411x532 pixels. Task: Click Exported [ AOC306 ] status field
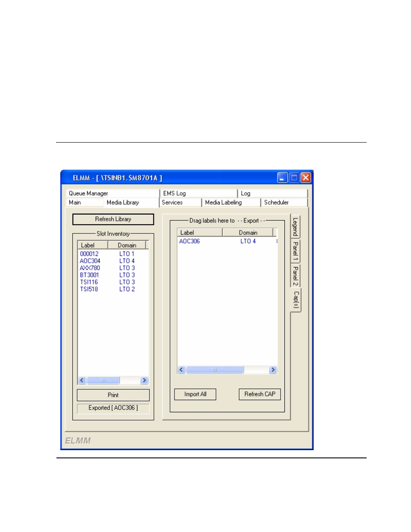(113, 408)
